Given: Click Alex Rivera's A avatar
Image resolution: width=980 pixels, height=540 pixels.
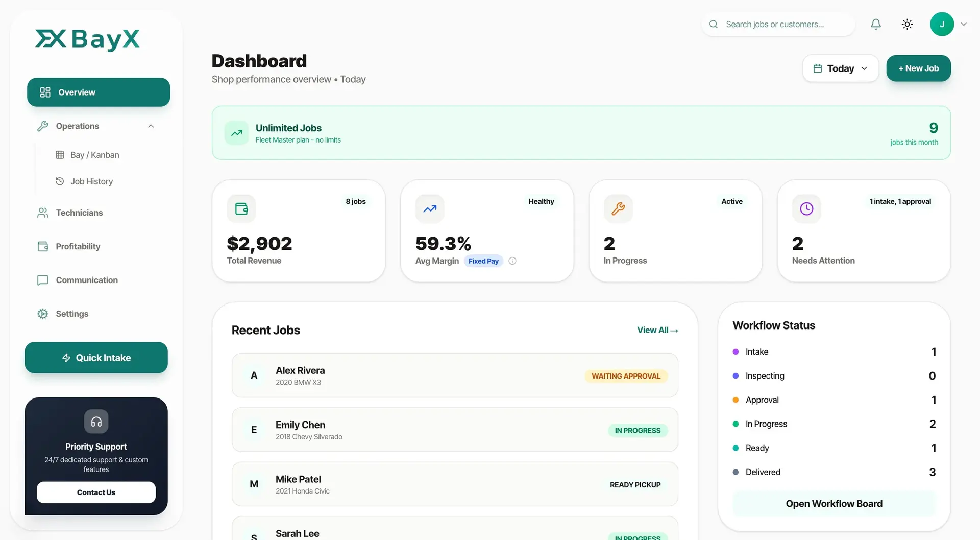Looking at the screenshot, I should point(254,375).
